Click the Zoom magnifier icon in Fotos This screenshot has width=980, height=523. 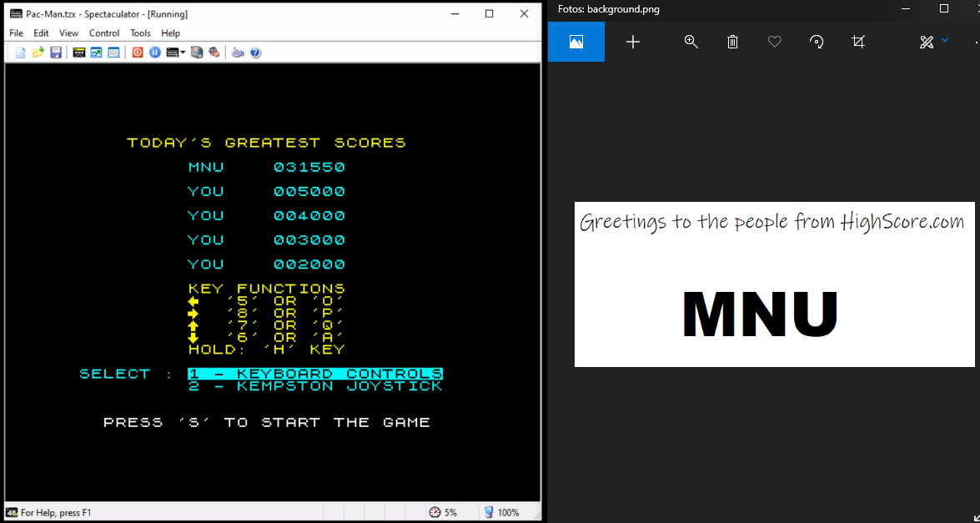pos(691,42)
